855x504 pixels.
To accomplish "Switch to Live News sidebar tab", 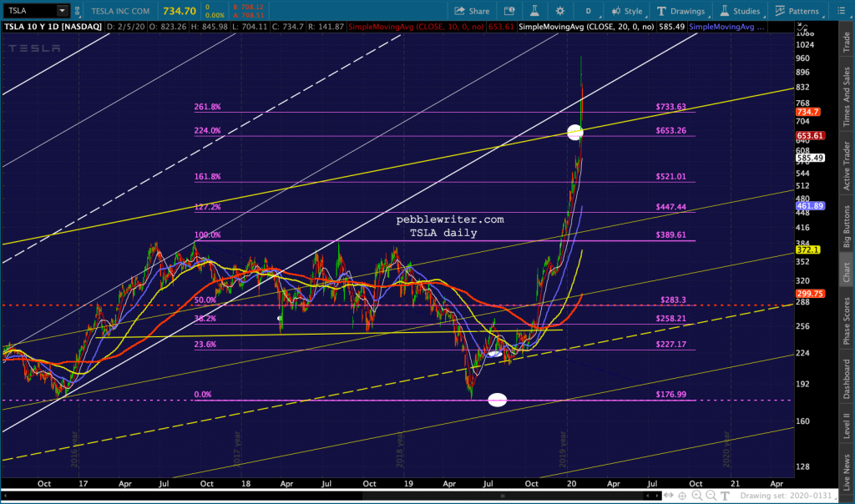I will click(847, 472).
